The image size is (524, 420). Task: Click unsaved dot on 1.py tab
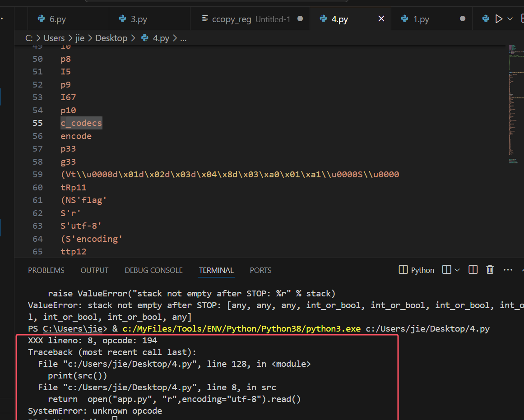pos(463,18)
